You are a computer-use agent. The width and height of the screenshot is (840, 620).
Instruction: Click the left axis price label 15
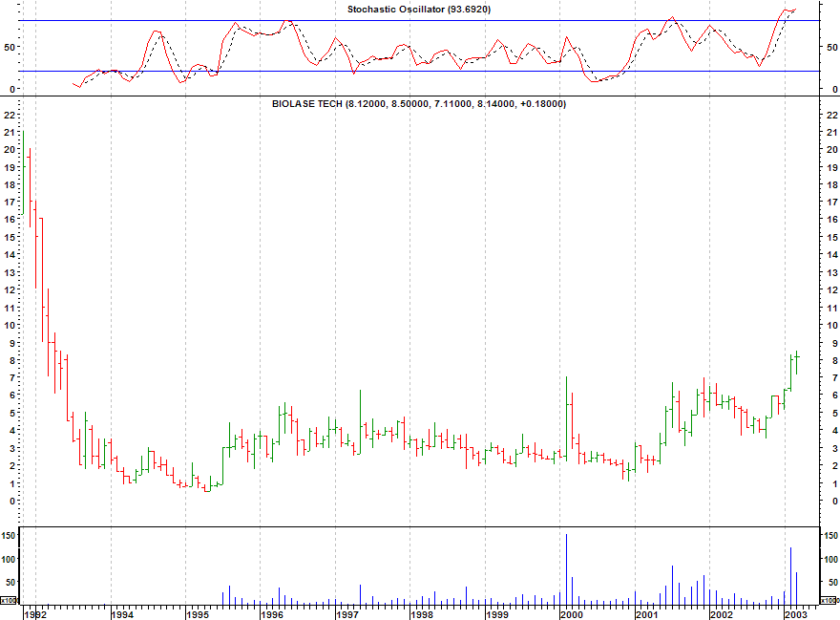click(x=10, y=238)
